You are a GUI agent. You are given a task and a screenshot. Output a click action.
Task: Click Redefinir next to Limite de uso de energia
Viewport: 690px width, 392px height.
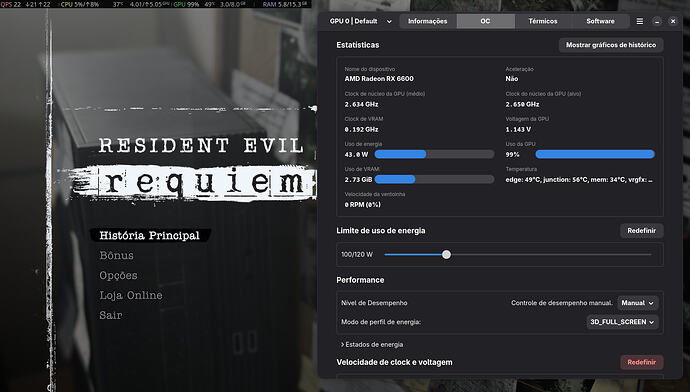click(x=642, y=231)
